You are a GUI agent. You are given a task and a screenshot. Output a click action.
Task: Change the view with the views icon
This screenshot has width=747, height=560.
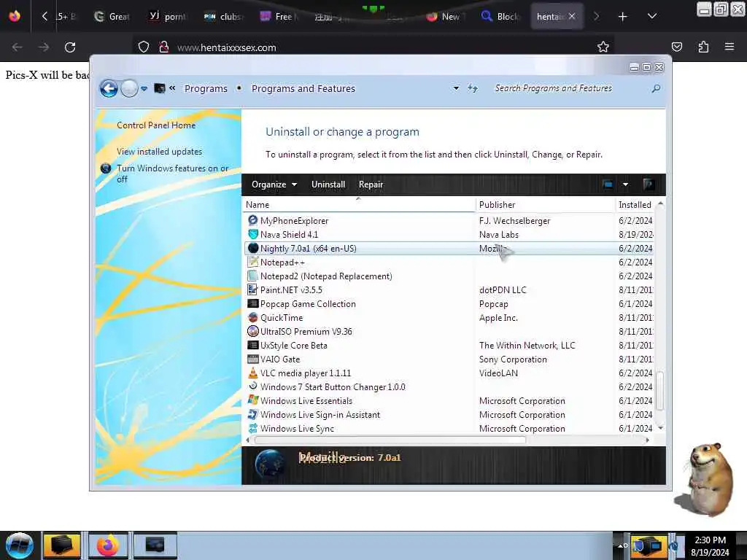pos(608,184)
